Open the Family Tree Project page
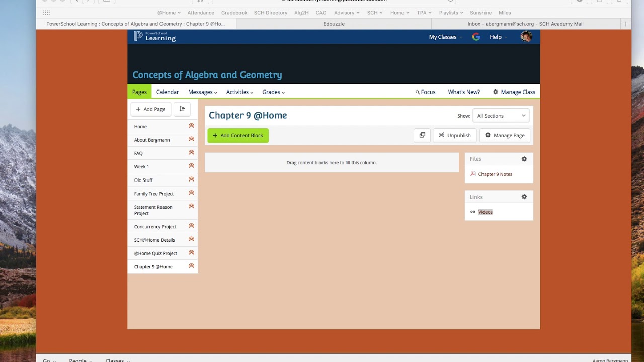 [x=154, y=194]
